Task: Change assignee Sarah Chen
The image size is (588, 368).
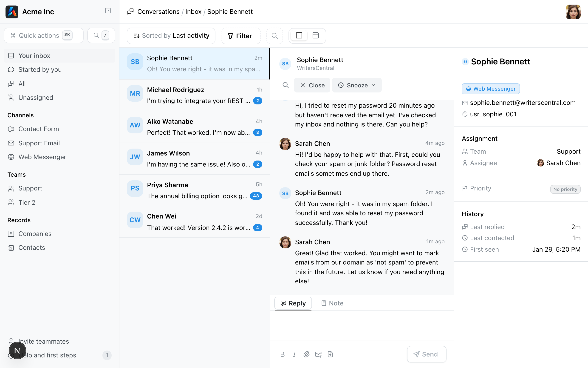Action: click(x=559, y=163)
